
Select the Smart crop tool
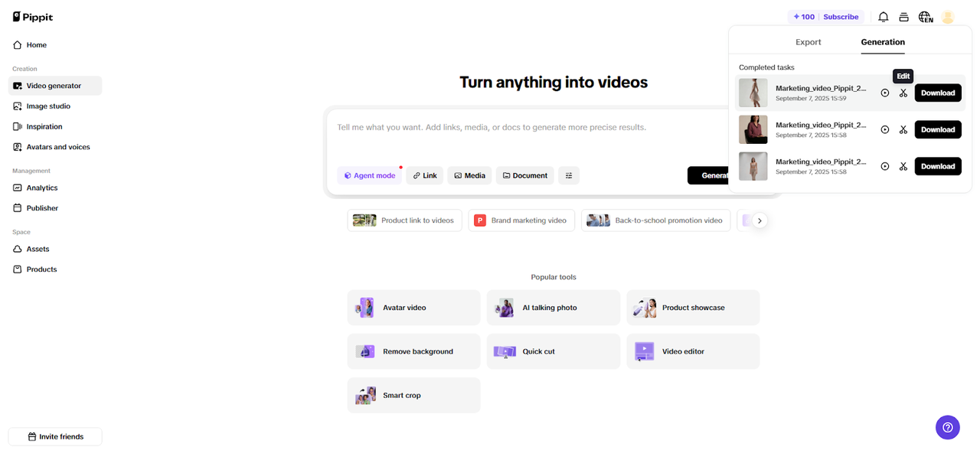[413, 395]
